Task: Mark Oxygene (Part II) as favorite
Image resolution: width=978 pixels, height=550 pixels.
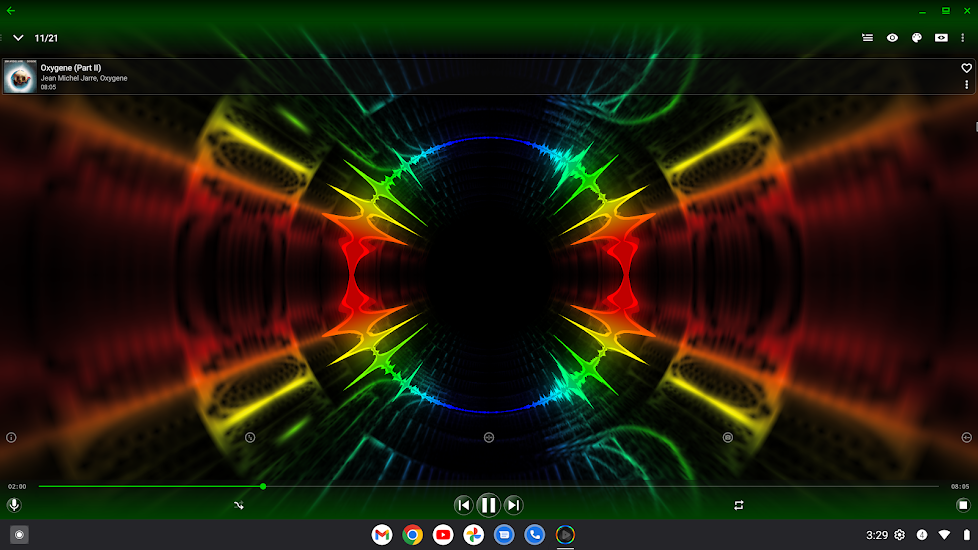Action: pos(966,68)
